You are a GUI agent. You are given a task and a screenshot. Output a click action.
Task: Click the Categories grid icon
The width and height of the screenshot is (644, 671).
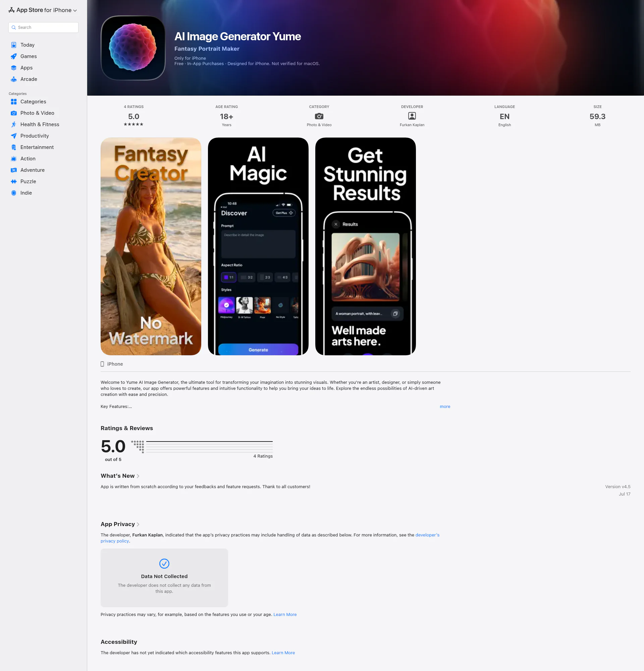14,102
